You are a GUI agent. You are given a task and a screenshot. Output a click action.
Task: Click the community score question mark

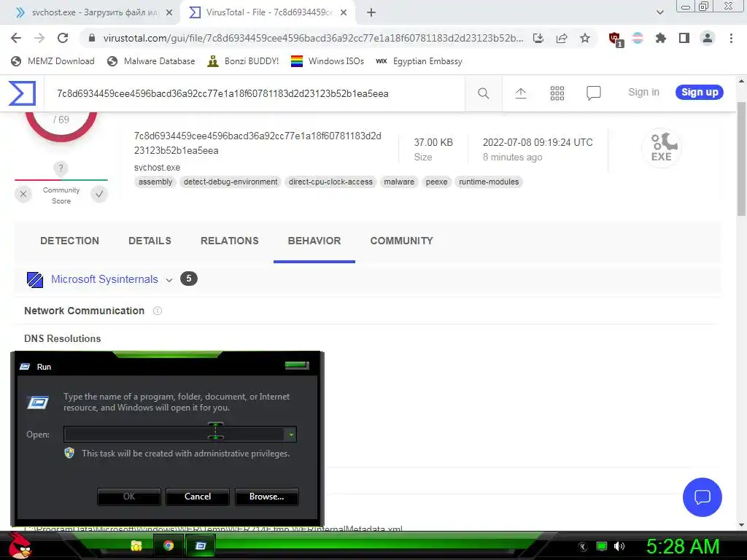(61, 168)
